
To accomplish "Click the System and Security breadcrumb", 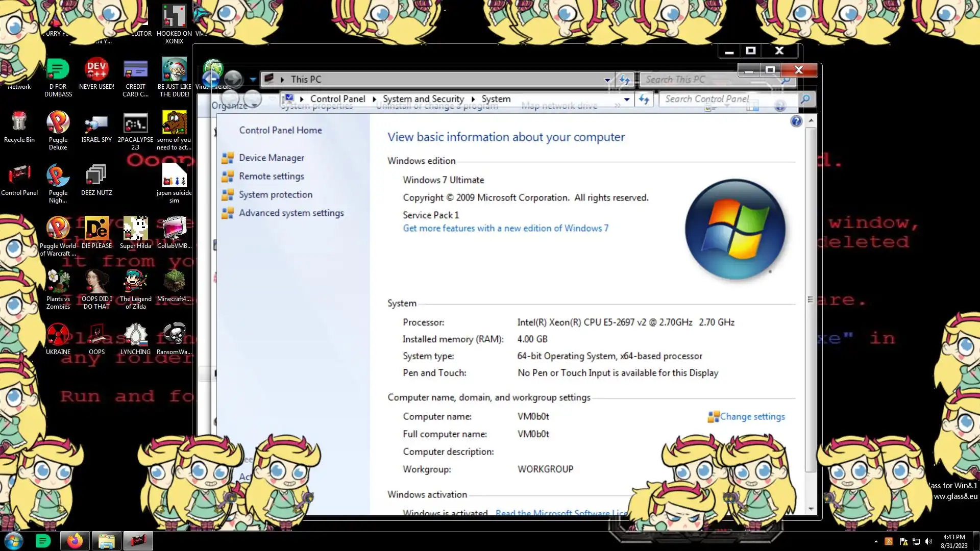I will 423,99.
